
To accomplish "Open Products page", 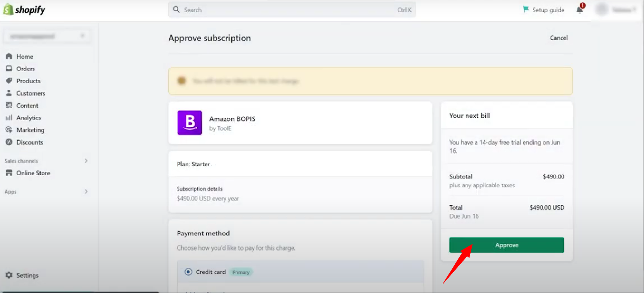I will (28, 81).
